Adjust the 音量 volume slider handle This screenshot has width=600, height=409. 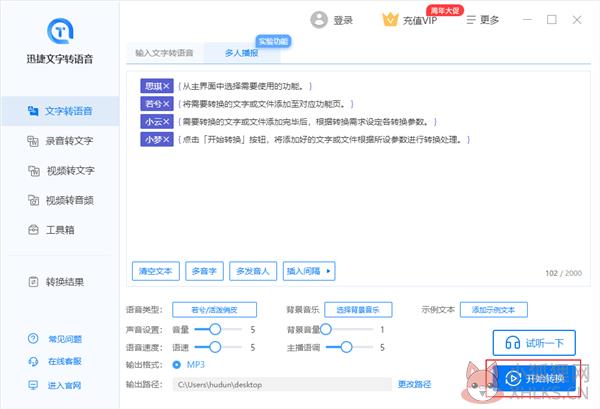(215, 329)
